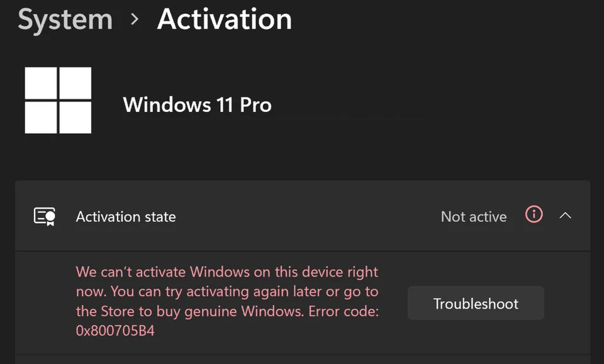This screenshot has height=364, width=604.
Task: Navigate to System in the breadcrumb
Action: 64,19
